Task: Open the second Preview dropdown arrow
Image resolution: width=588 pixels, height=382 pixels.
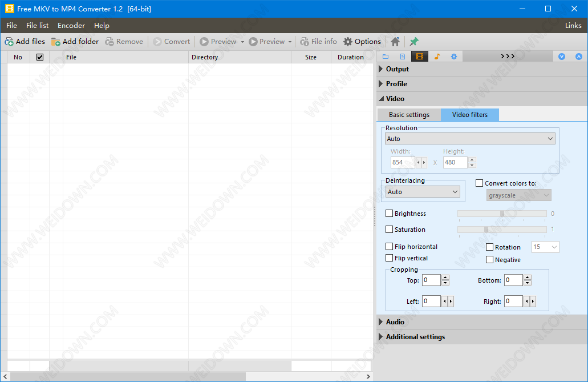Action: pyautogui.click(x=290, y=42)
